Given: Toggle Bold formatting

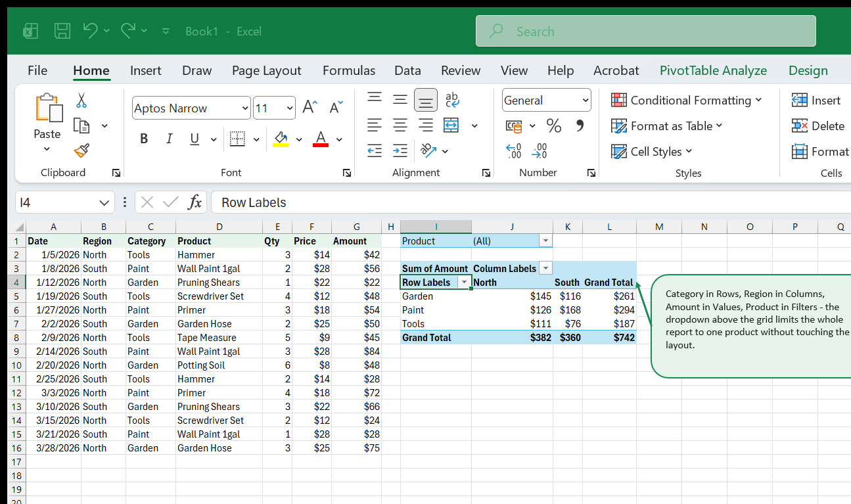Looking at the screenshot, I should pos(144,139).
